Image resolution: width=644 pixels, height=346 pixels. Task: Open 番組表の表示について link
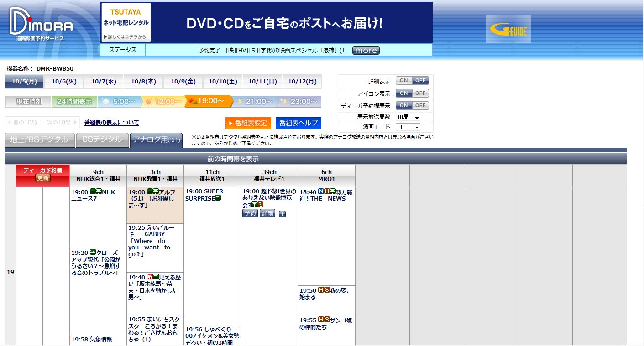click(112, 123)
